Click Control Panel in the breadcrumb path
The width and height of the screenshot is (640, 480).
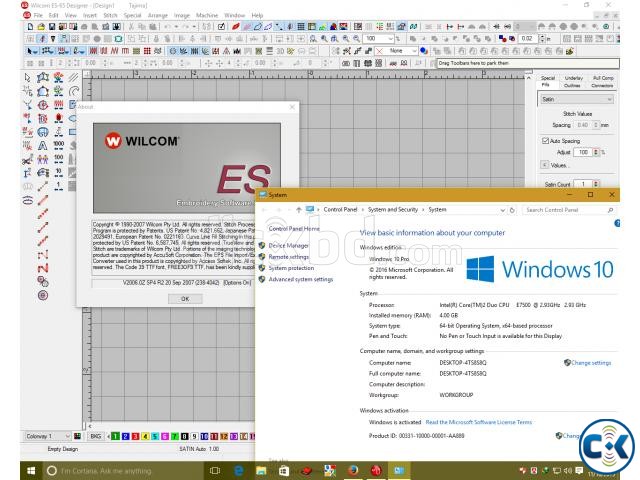(340, 210)
